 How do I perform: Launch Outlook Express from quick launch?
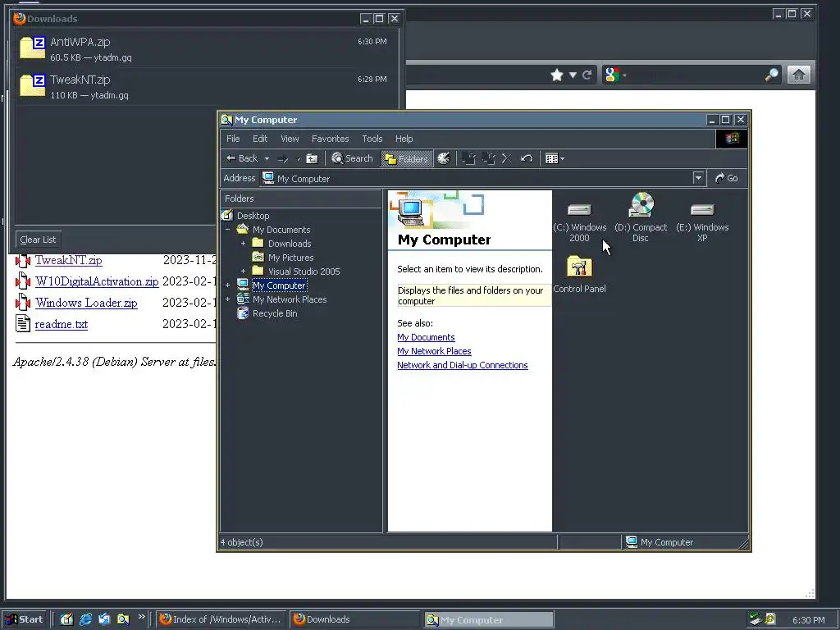(x=104, y=619)
